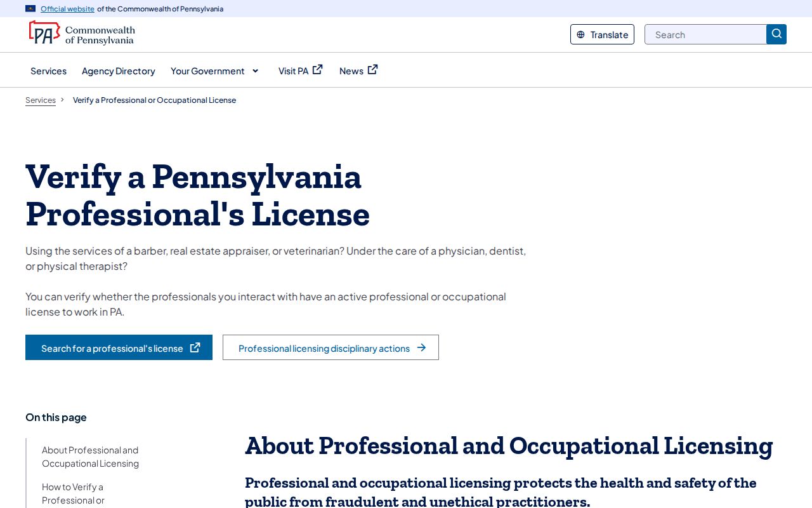
Task: Click the Pennsylvania flag icon in top banner
Action: (x=30, y=8)
